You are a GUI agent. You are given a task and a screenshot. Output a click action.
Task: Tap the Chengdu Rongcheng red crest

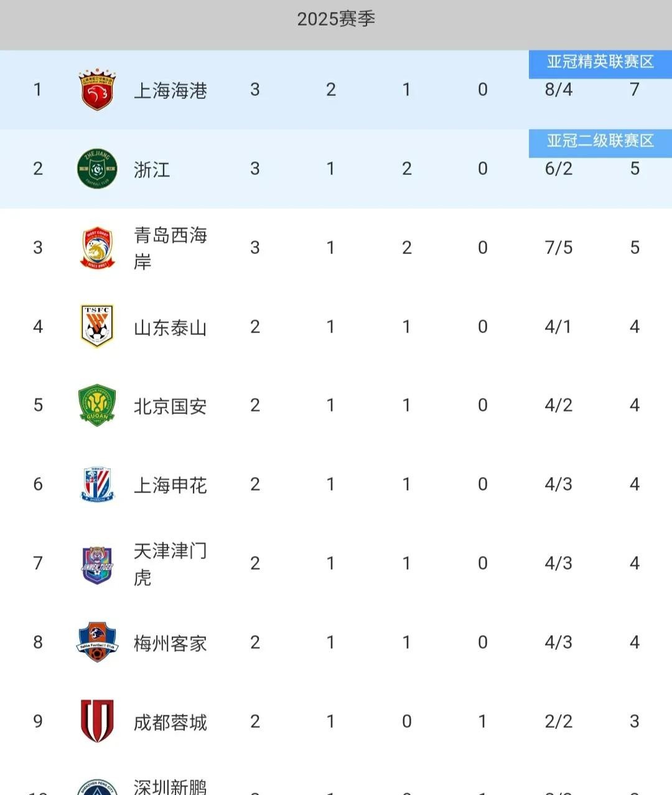point(97,721)
